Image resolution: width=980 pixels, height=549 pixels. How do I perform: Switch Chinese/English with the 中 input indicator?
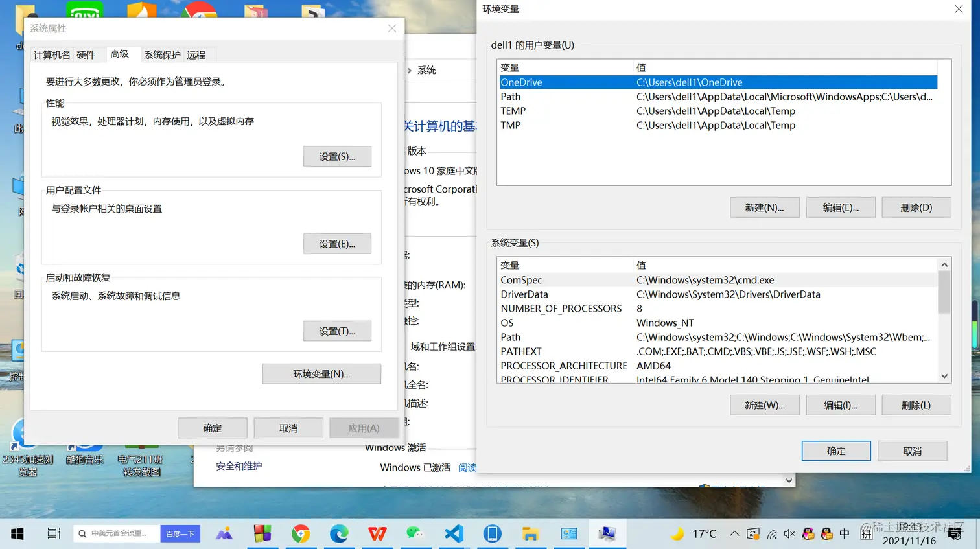[846, 533]
